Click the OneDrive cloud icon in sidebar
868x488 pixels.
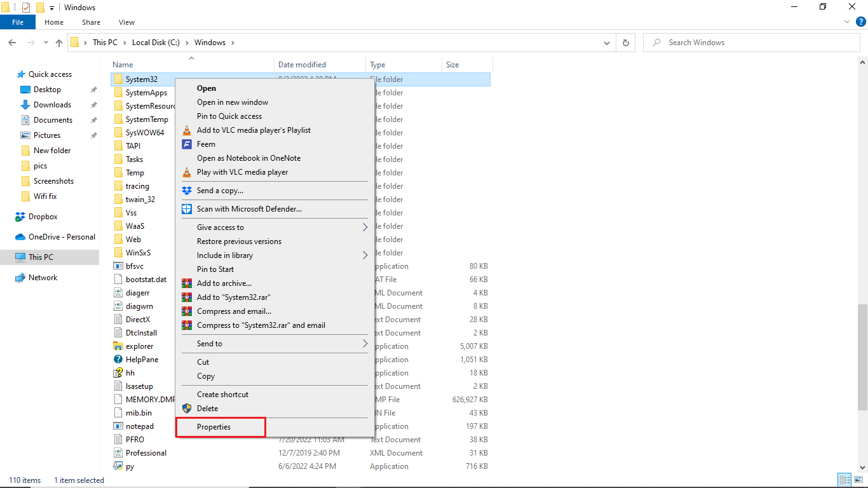point(20,237)
